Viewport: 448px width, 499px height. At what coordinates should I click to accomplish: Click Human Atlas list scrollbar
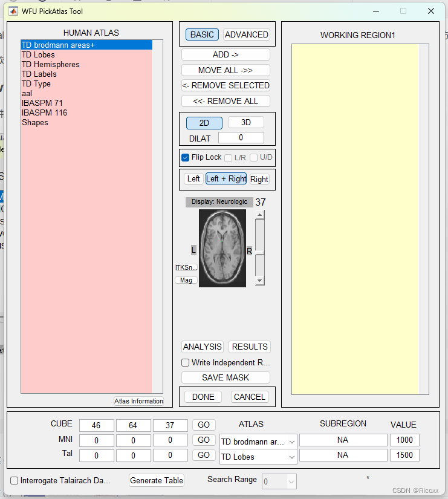[158, 217]
